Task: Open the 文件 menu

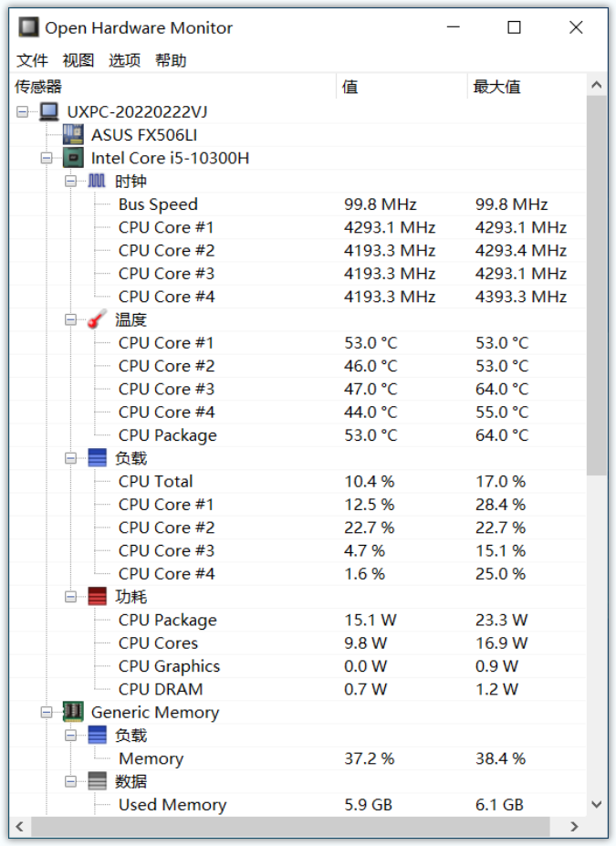Action: click(32, 60)
